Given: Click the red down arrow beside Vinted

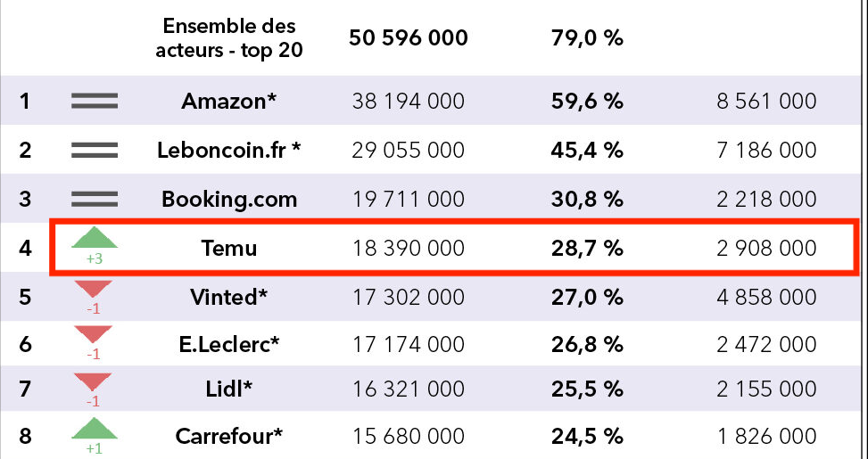Looking at the screenshot, I should coord(94,289).
